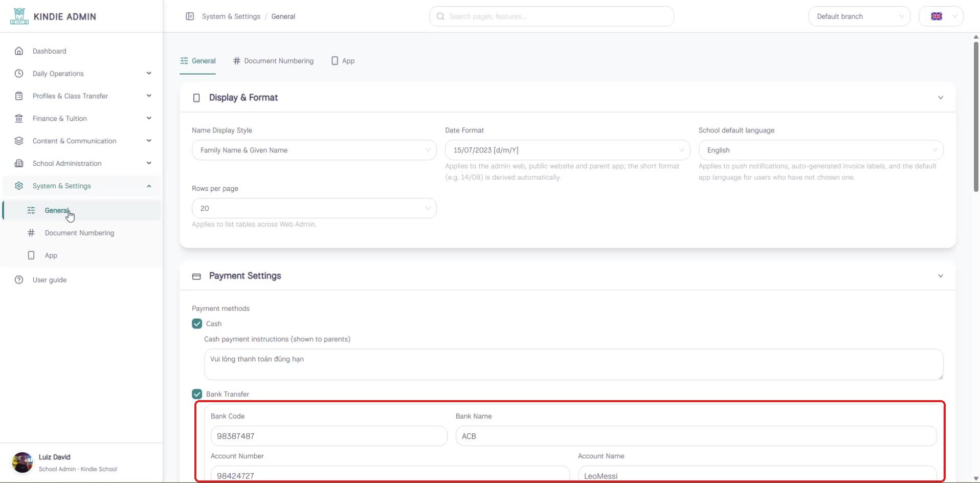This screenshot has width=980, height=483.
Task: Edit the cash payment instructions textarea
Action: [573, 365]
